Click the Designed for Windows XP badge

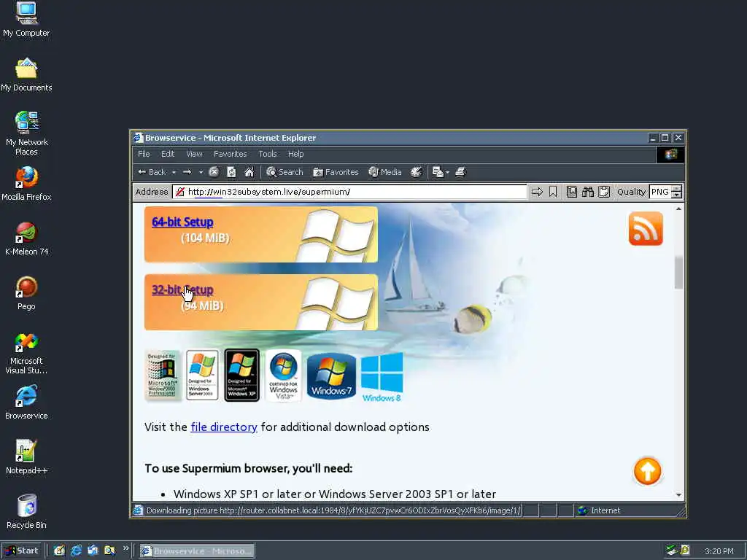(242, 376)
